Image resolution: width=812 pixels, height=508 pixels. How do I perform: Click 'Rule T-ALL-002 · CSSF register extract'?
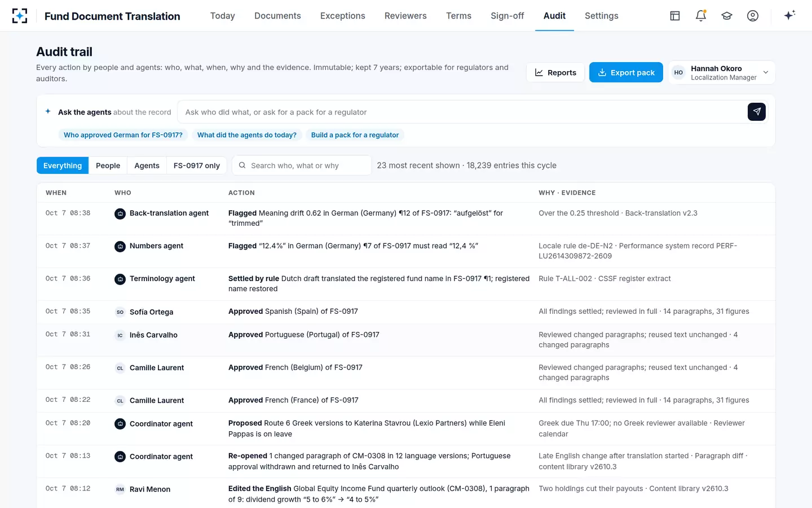coord(604,278)
